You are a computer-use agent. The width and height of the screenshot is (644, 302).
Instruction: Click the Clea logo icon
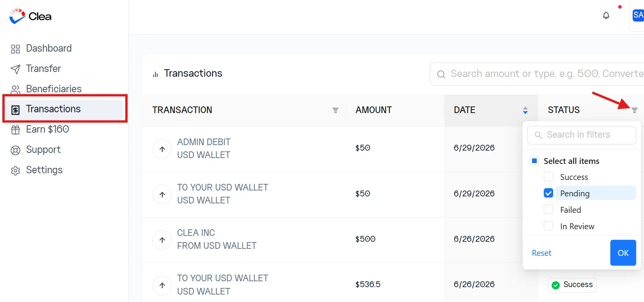point(17,16)
